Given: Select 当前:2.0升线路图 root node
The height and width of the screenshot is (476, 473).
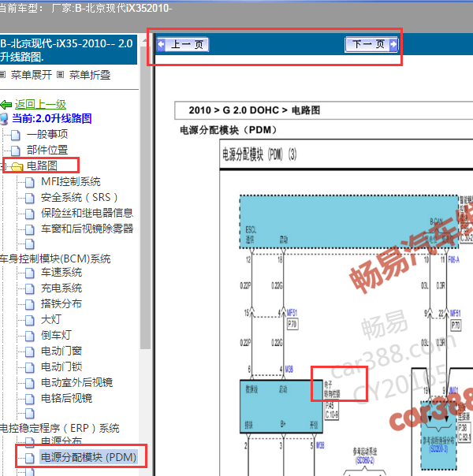Looking at the screenshot, I should click(x=51, y=118).
